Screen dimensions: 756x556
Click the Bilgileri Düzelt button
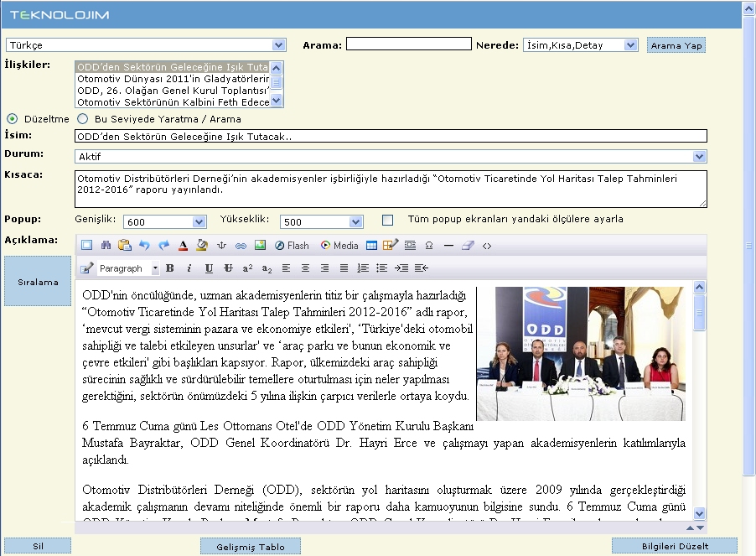(675, 546)
